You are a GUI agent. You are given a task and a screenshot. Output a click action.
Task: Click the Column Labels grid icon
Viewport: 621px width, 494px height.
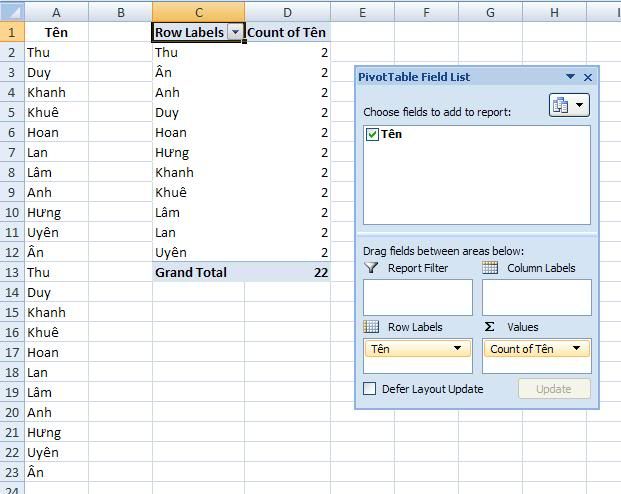click(x=490, y=268)
